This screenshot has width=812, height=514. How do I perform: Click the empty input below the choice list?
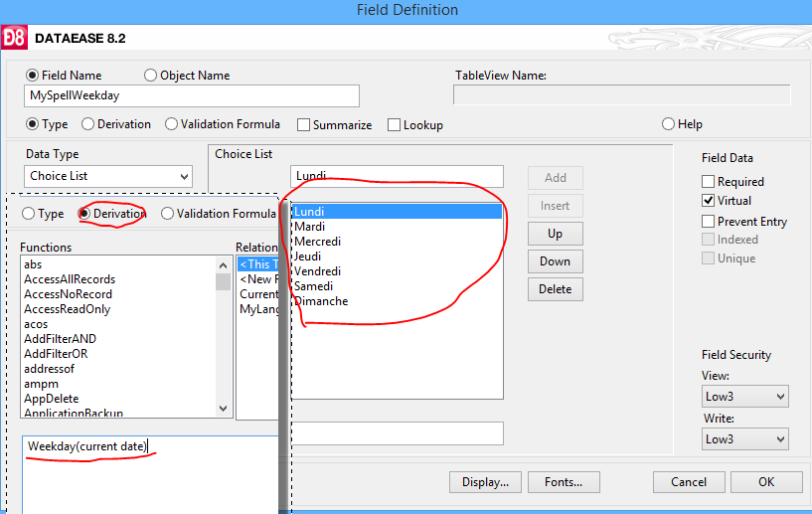398,433
